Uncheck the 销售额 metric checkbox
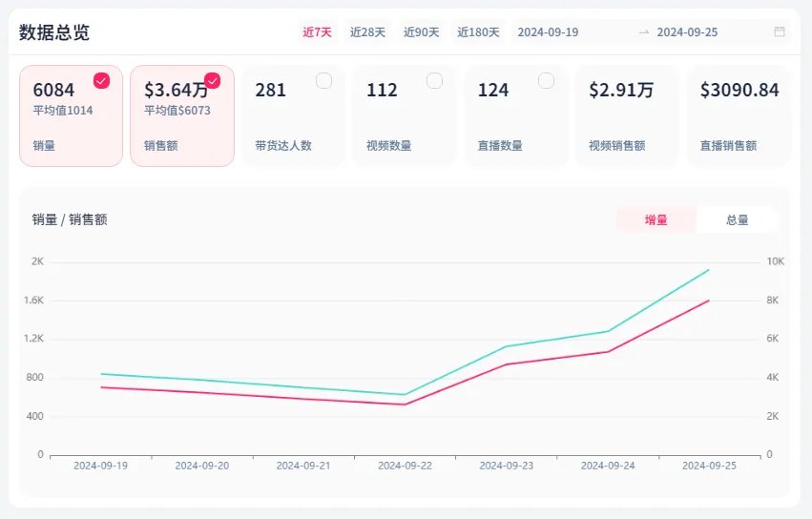The image size is (812, 519). click(213, 81)
